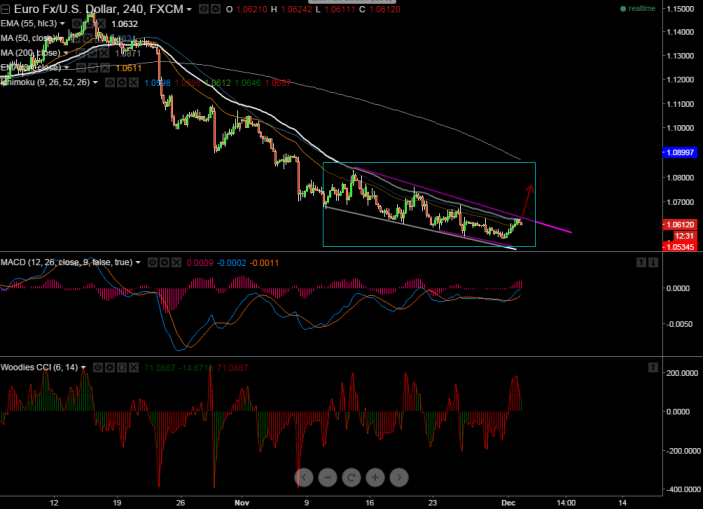Toggle visibility eye next to Euro Fx/U.S. Dollar title

[x=204, y=9]
